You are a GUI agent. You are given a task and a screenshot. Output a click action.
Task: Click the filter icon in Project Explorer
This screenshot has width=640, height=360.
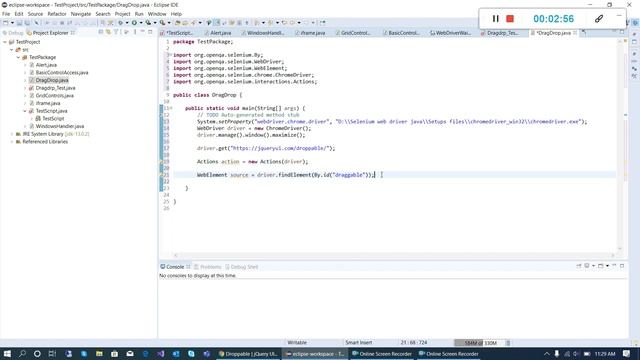(x=116, y=32)
